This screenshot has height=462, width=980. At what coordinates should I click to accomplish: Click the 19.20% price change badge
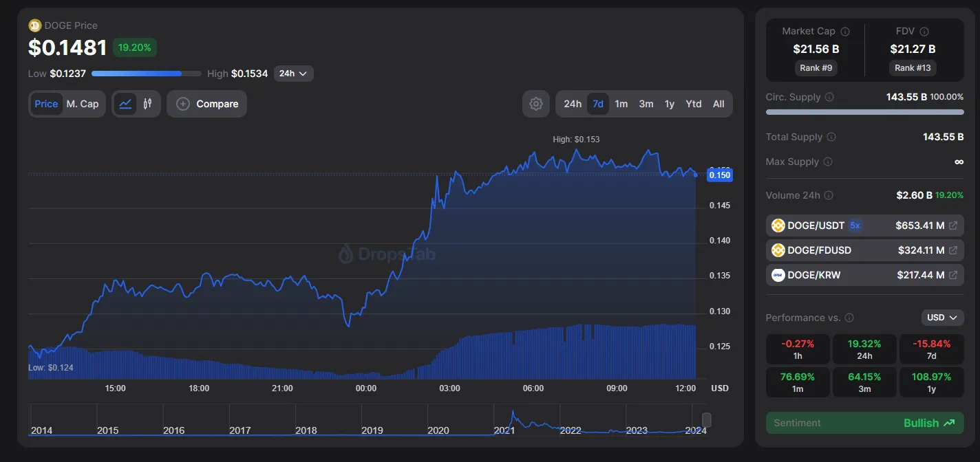pos(136,47)
